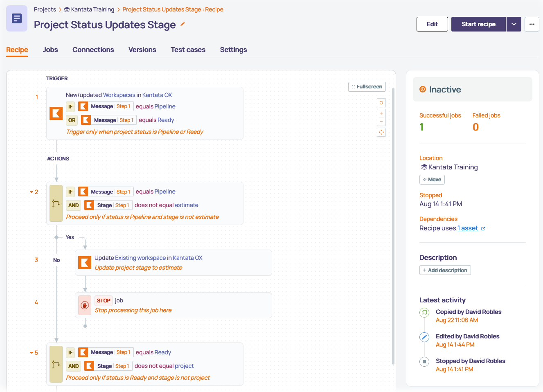Image resolution: width=543 pixels, height=392 pixels.
Task: Click the external link icon next to 1 asset
Action: [483, 229]
